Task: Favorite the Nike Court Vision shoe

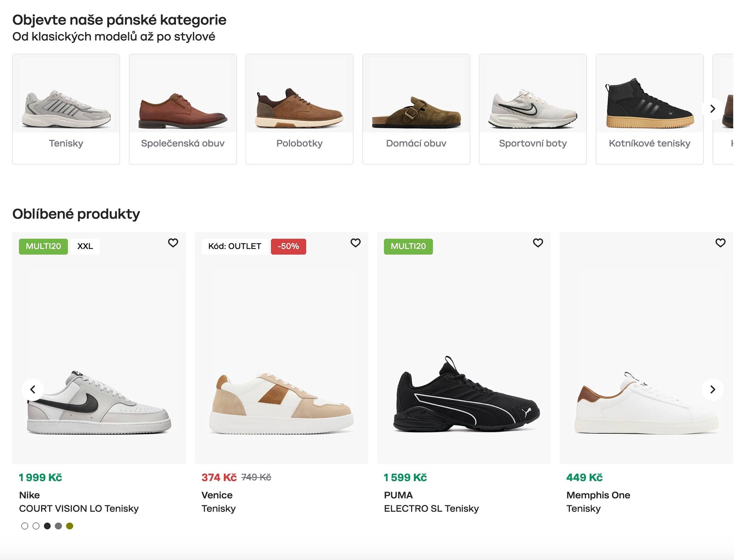Action: (x=173, y=243)
